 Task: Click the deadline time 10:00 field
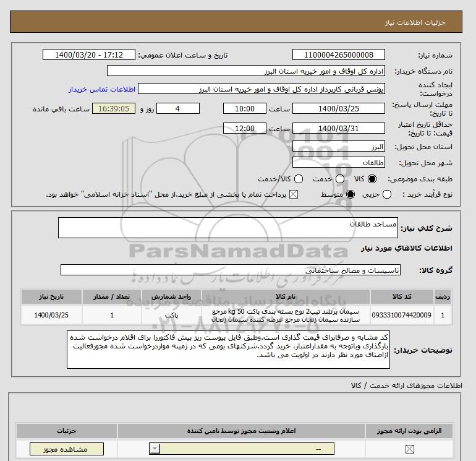click(245, 108)
